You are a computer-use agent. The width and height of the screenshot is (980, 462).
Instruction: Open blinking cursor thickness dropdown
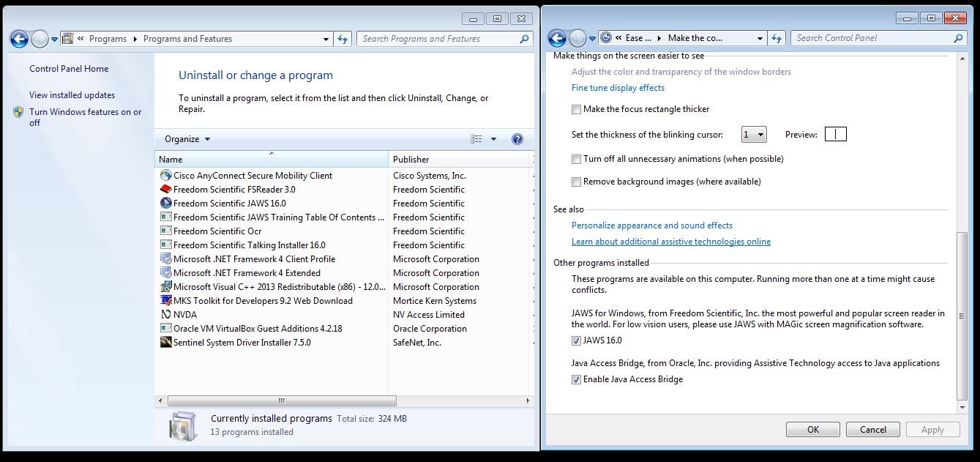[x=754, y=135]
